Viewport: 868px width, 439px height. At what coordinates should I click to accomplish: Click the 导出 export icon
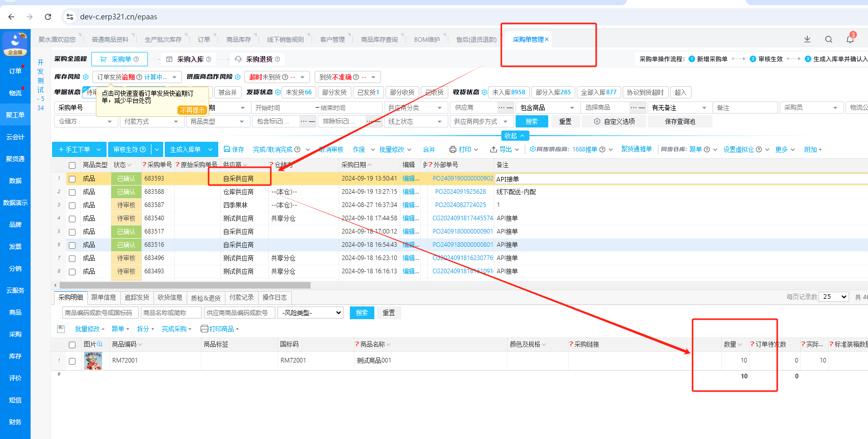(494, 149)
